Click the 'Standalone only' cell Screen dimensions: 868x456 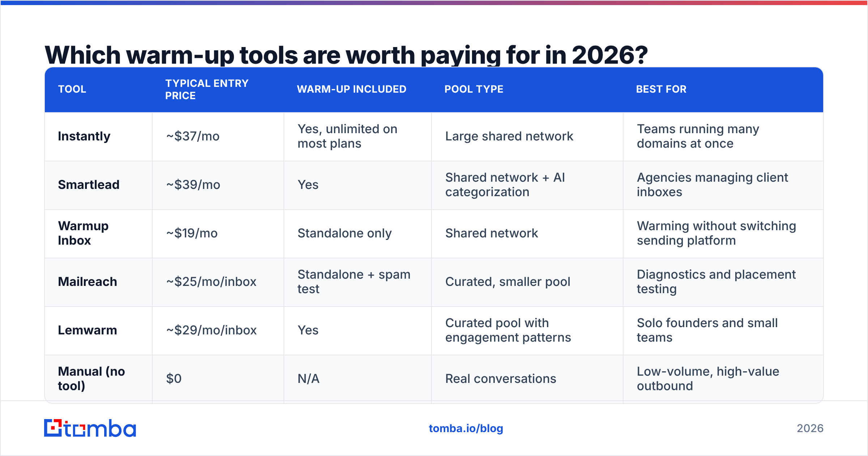coord(358,233)
